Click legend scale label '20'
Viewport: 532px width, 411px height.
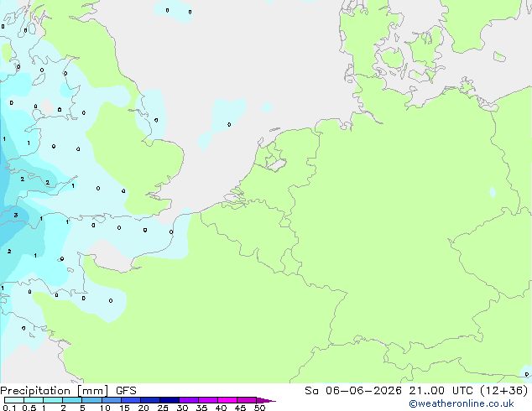coord(143,408)
